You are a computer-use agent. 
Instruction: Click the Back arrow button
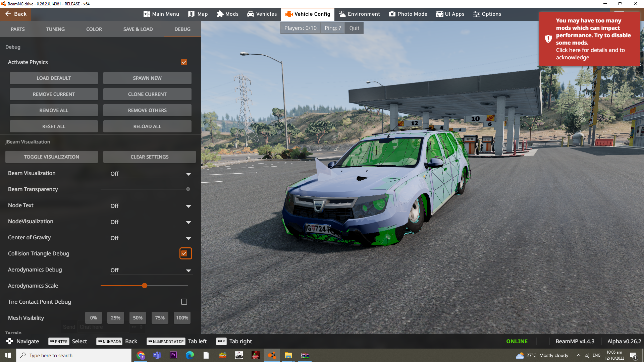pyautogui.click(x=15, y=14)
